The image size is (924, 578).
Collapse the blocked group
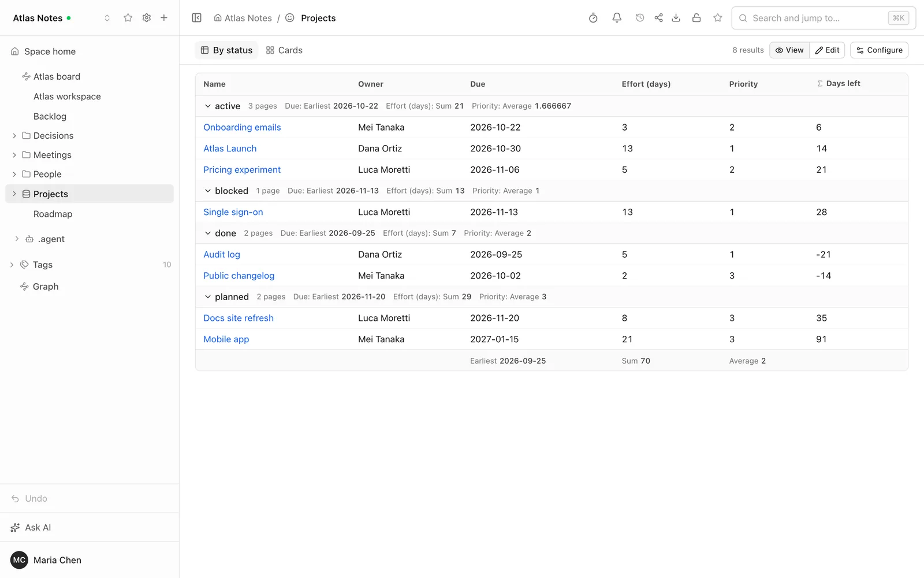208,191
